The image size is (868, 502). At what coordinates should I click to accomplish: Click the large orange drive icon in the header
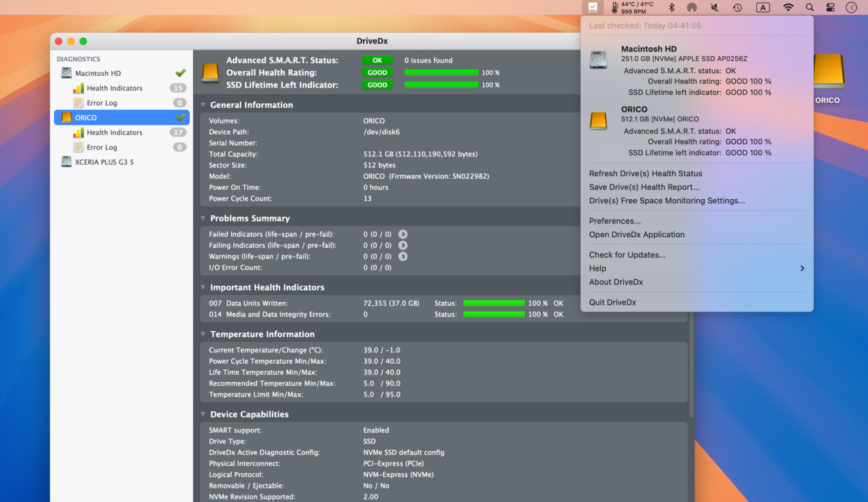(x=211, y=72)
